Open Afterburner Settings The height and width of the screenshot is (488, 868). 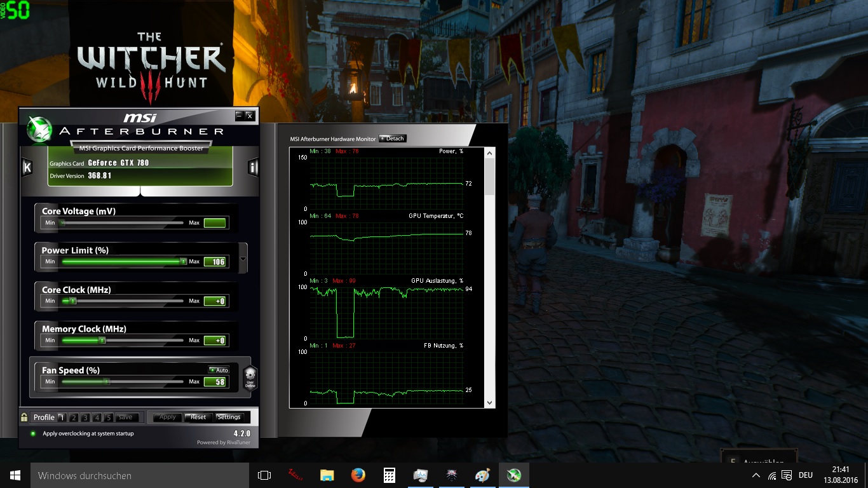pos(229,417)
